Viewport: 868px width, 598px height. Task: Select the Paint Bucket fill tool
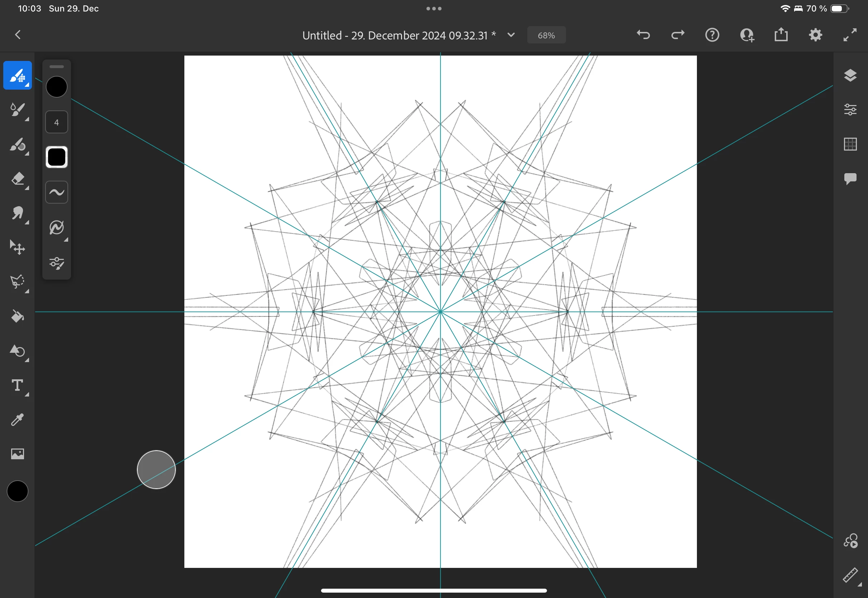pos(17,317)
